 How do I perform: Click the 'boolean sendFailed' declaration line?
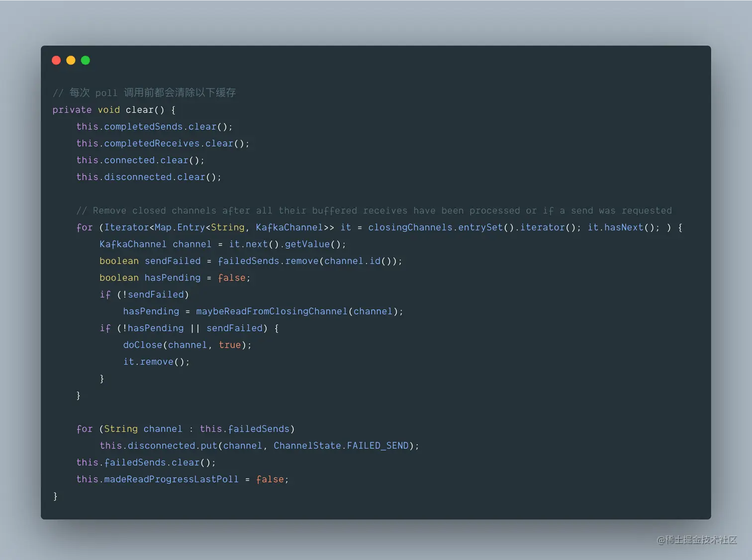251,261
